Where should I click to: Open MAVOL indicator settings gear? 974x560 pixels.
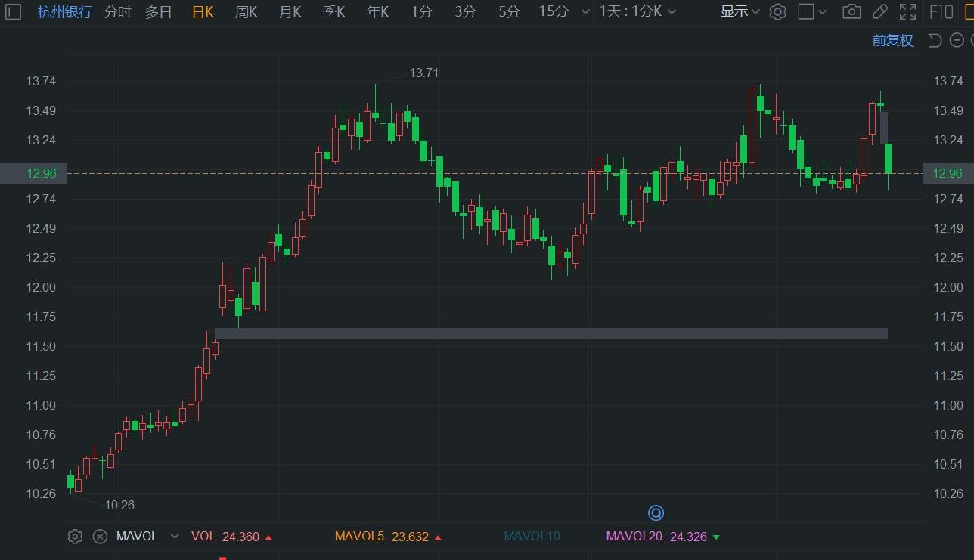click(x=75, y=537)
